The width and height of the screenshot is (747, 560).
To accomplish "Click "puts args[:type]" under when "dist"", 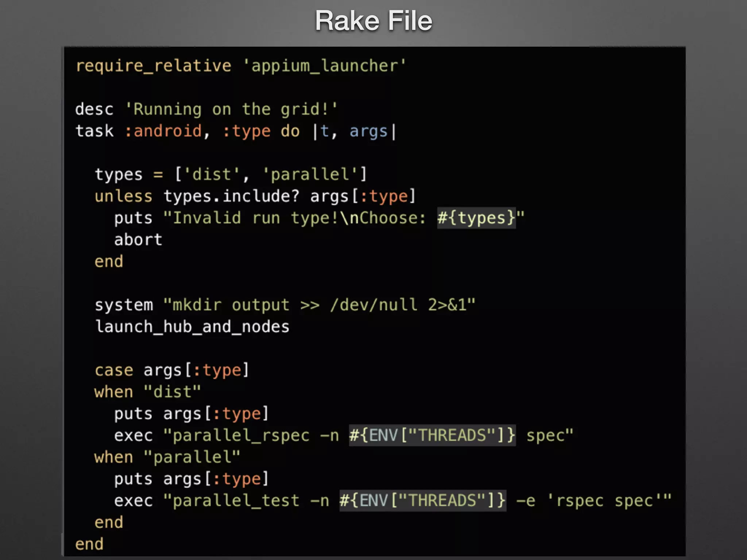I will click(x=191, y=414).
